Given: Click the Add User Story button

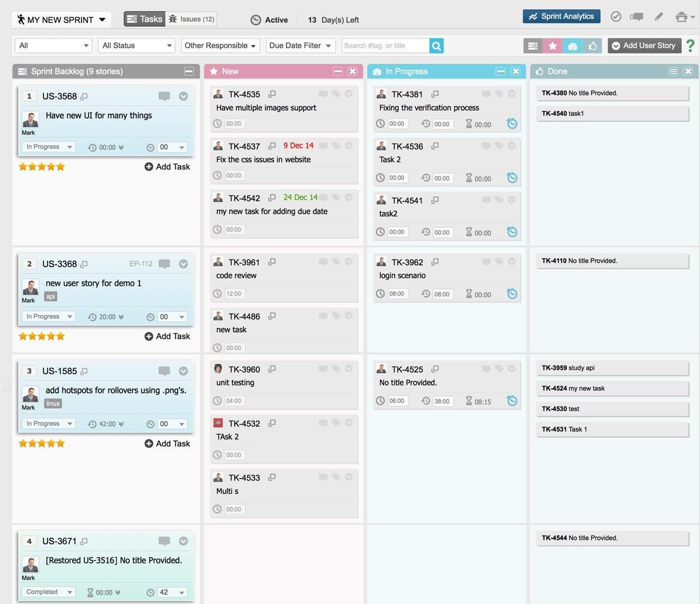Looking at the screenshot, I should (x=644, y=46).
